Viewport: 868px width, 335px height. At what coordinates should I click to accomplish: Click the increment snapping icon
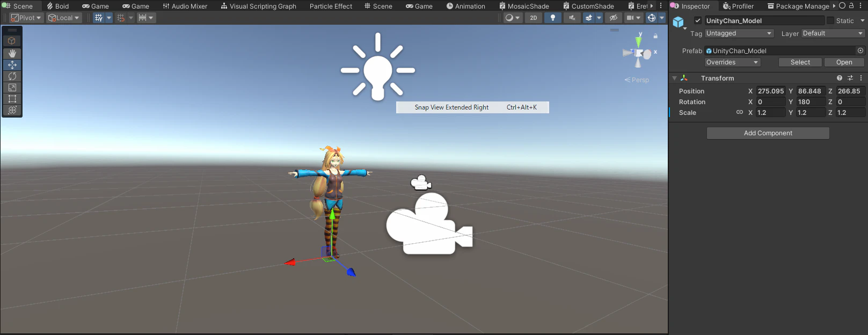[142, 18]
